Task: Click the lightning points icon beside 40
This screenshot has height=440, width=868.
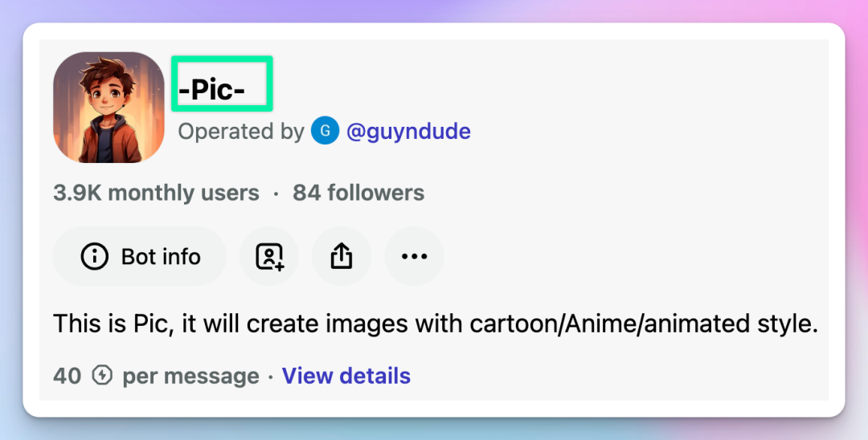Action: click(102, 376)
